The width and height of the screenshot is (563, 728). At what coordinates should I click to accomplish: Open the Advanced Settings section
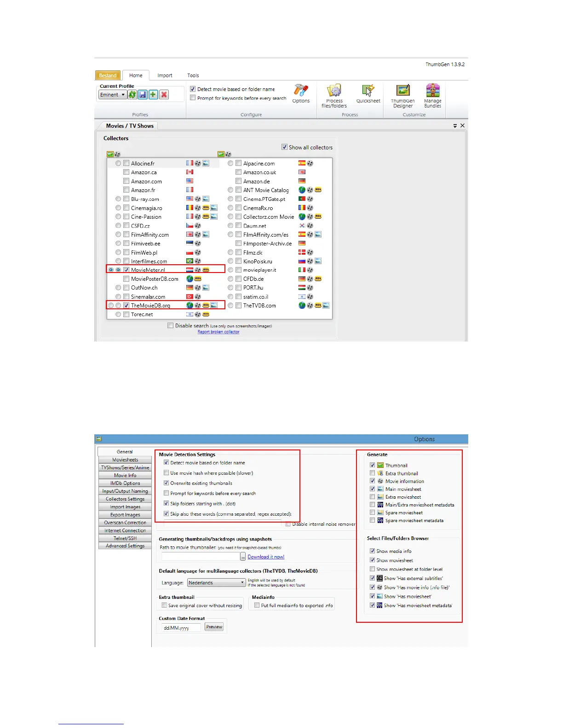pyautogui.click(x=125, y=546)
